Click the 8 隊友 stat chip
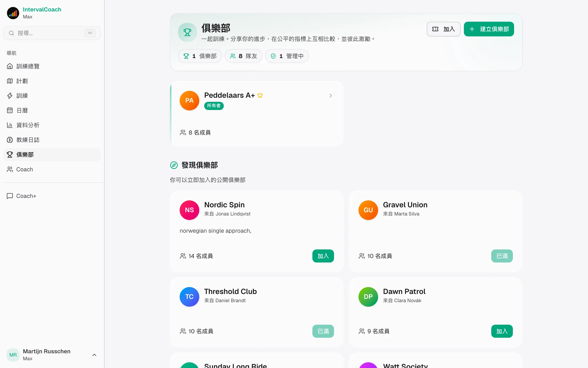This screenshot has height=368, width=588. (243, 56)
